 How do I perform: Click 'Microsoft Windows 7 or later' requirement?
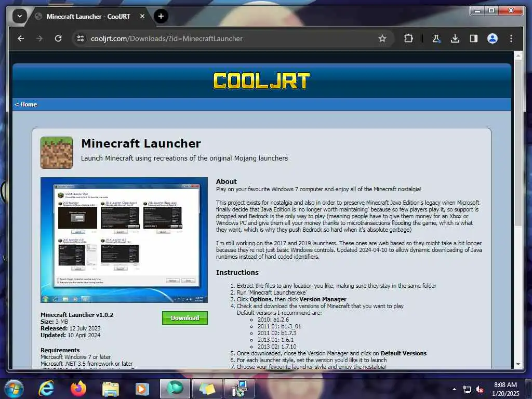click(x=76, y=357)
